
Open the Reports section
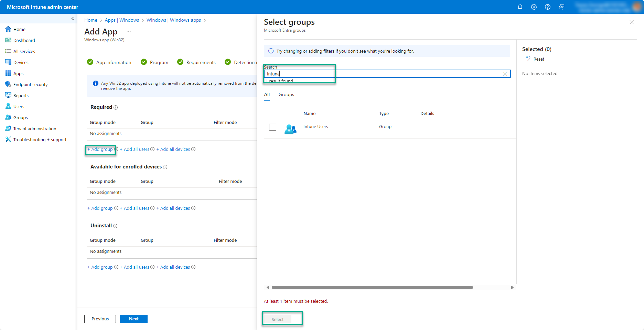(x=21, y=95)
